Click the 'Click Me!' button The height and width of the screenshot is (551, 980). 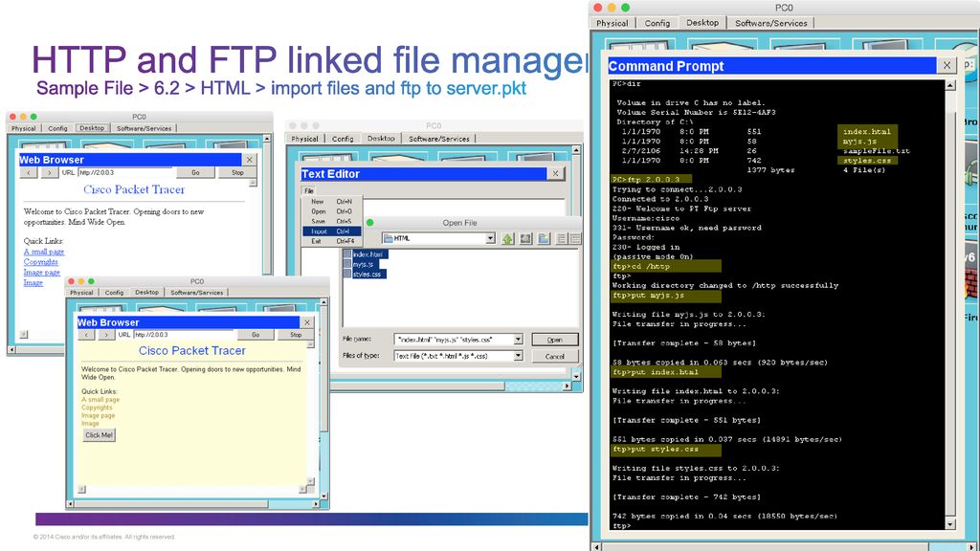point(100,435)
